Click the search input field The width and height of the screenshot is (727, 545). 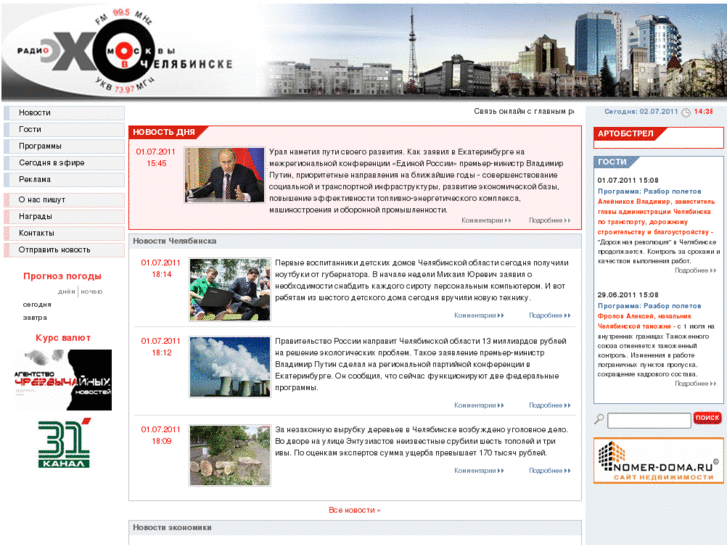649,420
